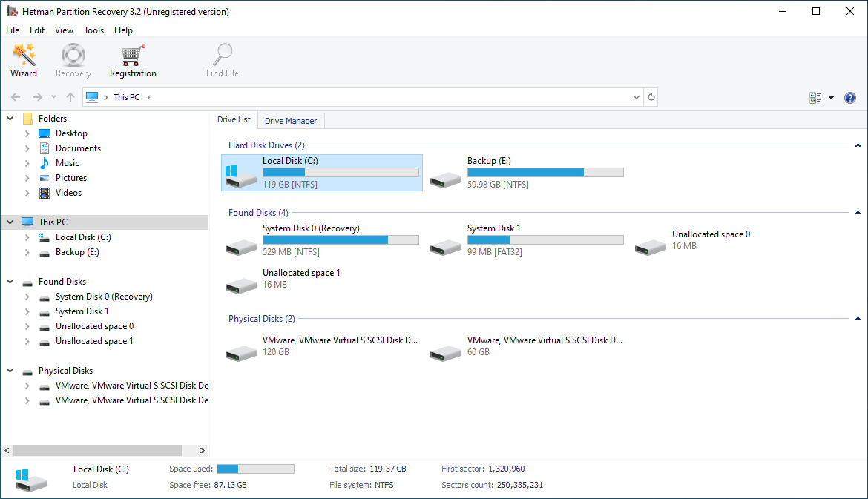868x499 pixels.
Task: Click tree scrollbar right arrow
Action: click(202, 450)
